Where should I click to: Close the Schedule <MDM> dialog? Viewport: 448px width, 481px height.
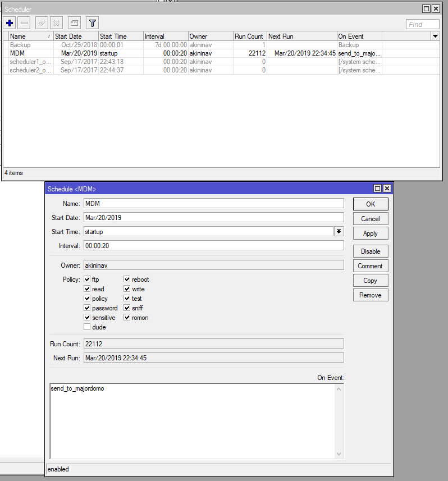click(x=387, y=189)
